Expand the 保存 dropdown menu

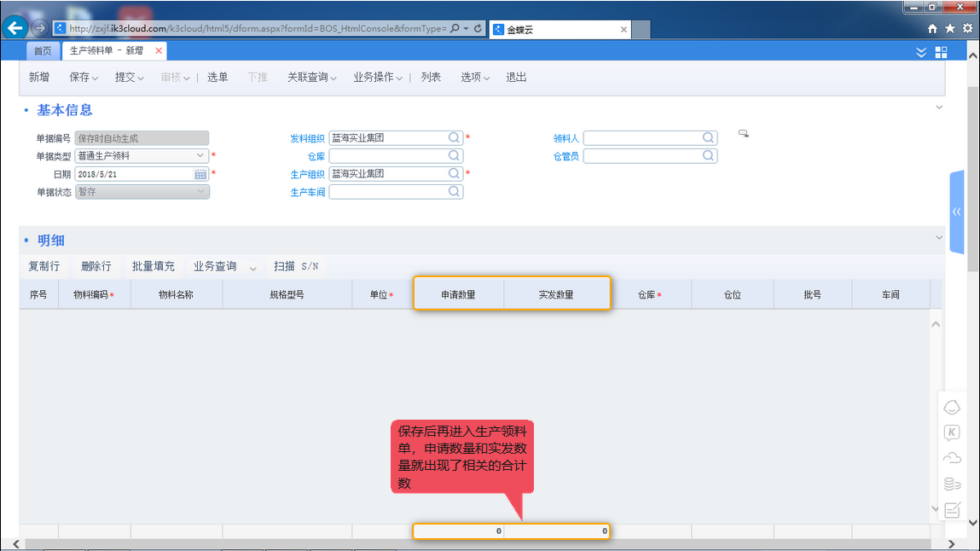95,78
